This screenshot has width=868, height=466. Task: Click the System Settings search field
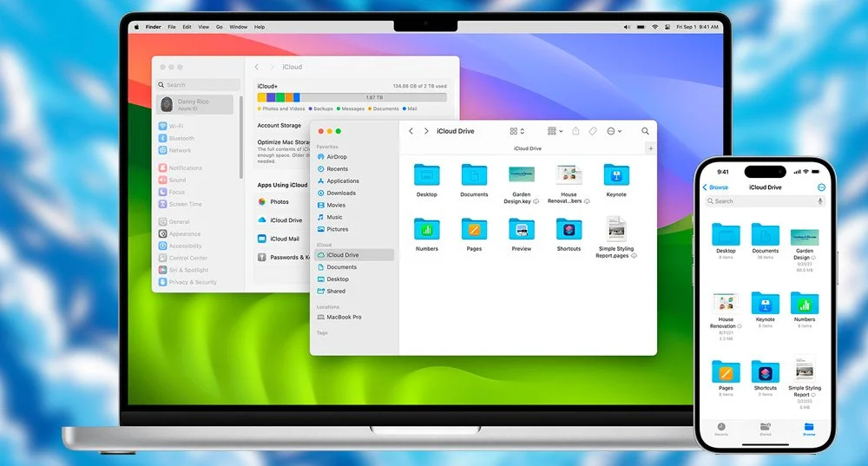click(x=198, y=85)
